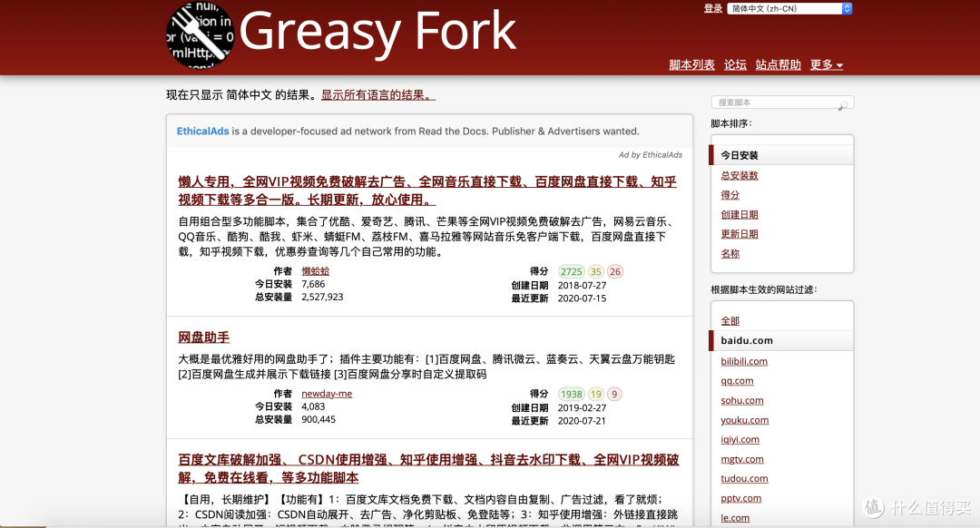Image resolution: width=980 pixels, height=528 pixels.
Task: Expand the 更多 menu
Action: 827,65
